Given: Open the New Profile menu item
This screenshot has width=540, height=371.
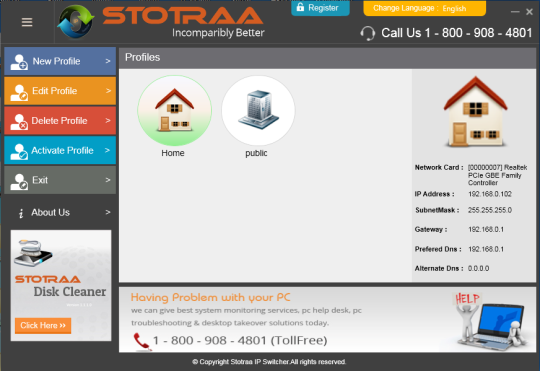Looking at the screenshot, I should pos(60,61).
